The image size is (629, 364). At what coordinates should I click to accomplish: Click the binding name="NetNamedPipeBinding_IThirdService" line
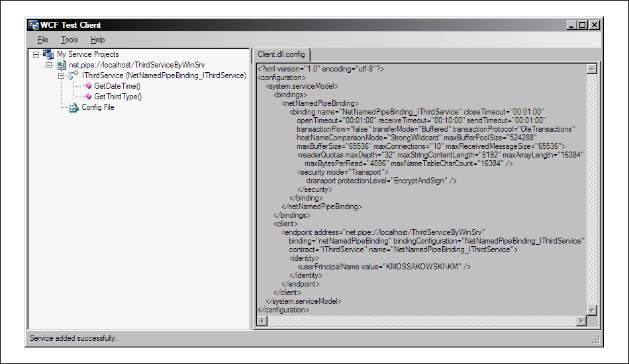(416, 113)
